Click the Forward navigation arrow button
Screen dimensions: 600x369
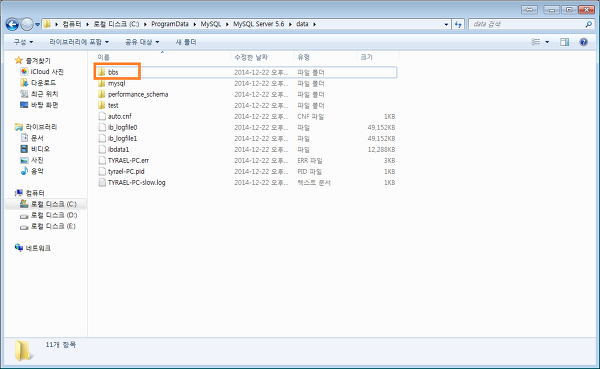27,24
